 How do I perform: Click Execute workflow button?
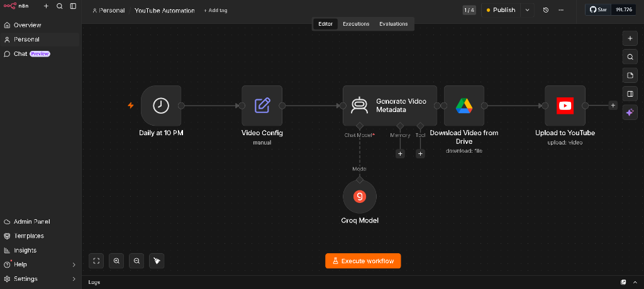(363, 261)
